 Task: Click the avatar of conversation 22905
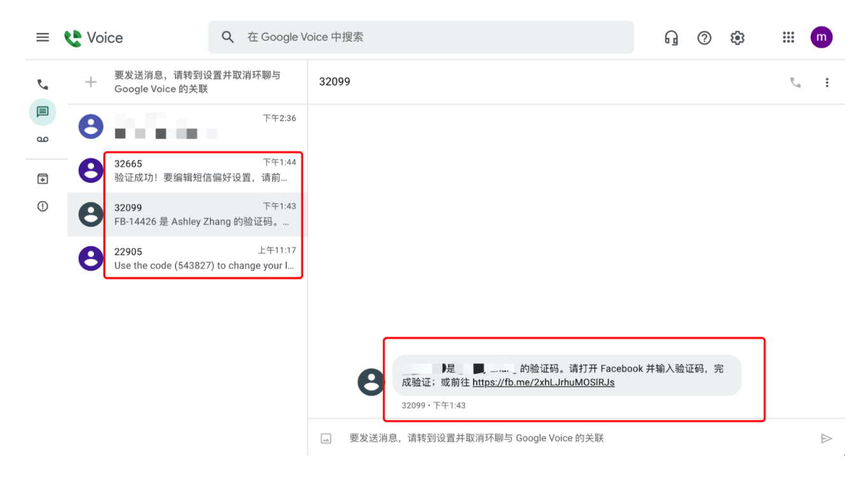point(91,258)
